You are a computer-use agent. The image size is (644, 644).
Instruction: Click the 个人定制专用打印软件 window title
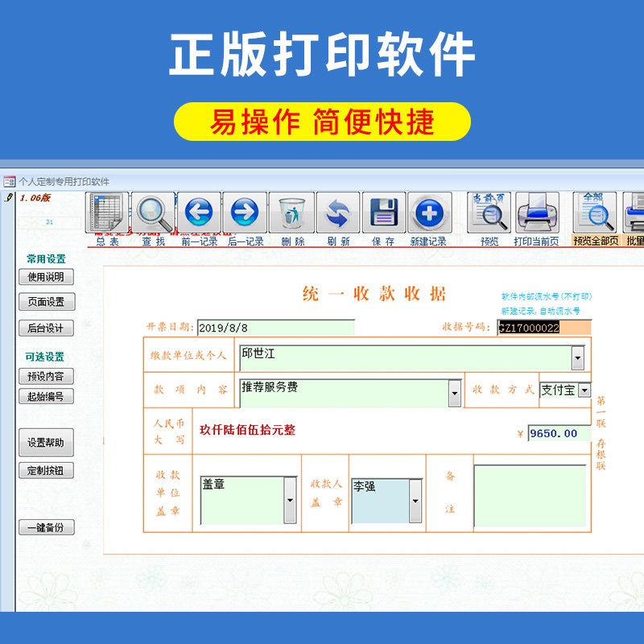click(x=64, y=182)
